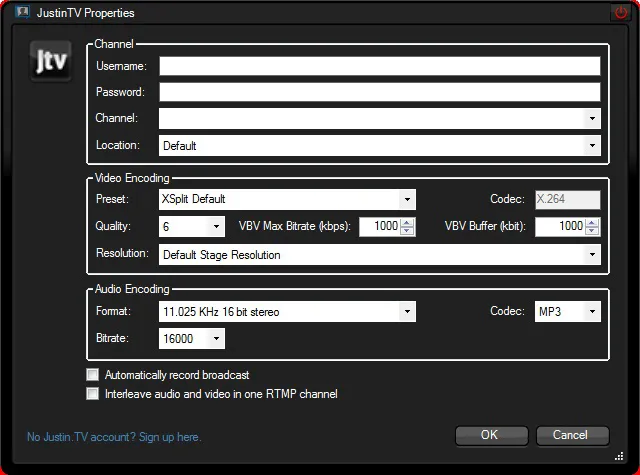Increase VBV Buffer with up arrow
This screenshot has width=640, height=475.
[592, 222]
